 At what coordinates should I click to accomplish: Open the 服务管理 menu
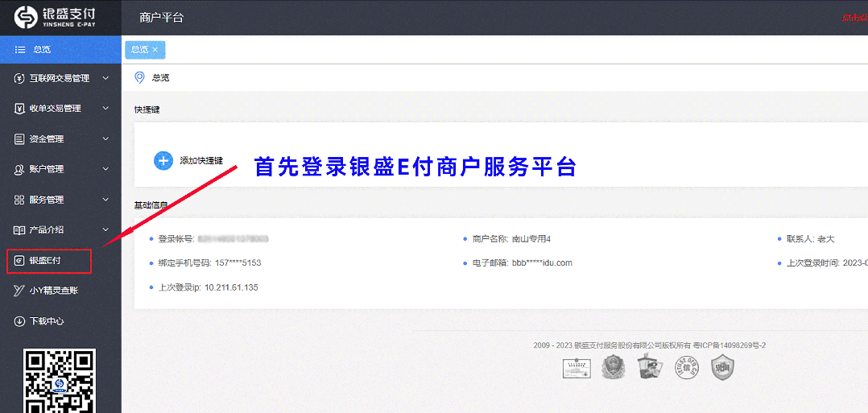coord(61,200)
